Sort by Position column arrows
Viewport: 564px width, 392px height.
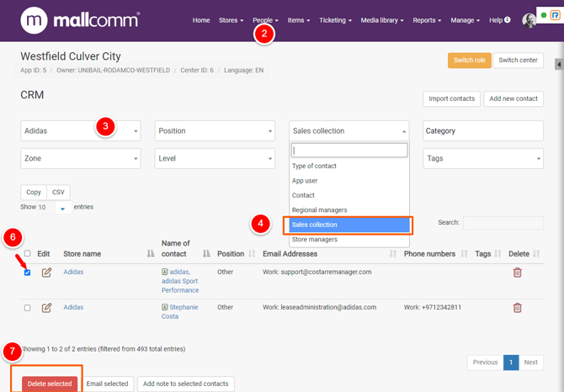(x=252, y=254)
